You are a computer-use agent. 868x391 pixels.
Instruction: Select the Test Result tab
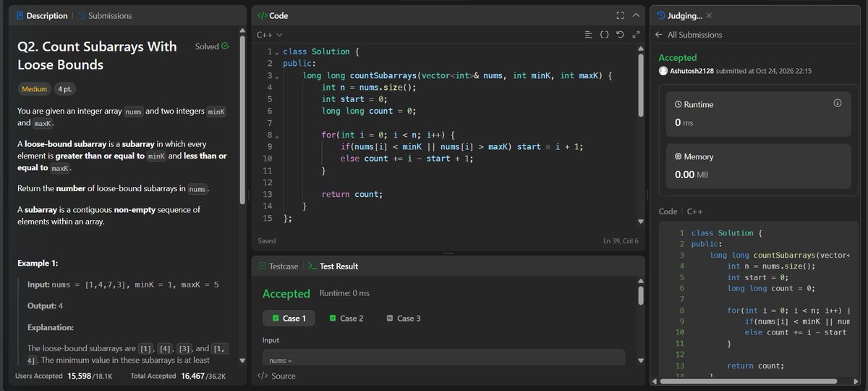[333, 266]
